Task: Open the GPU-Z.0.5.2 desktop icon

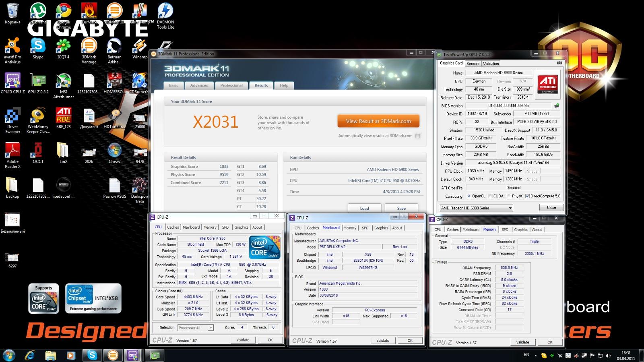Action: [38, 83]
